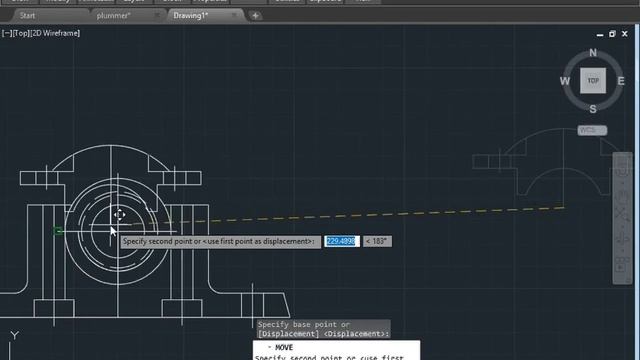
Task: Click the MOVE command text
Action: (284, 347)
